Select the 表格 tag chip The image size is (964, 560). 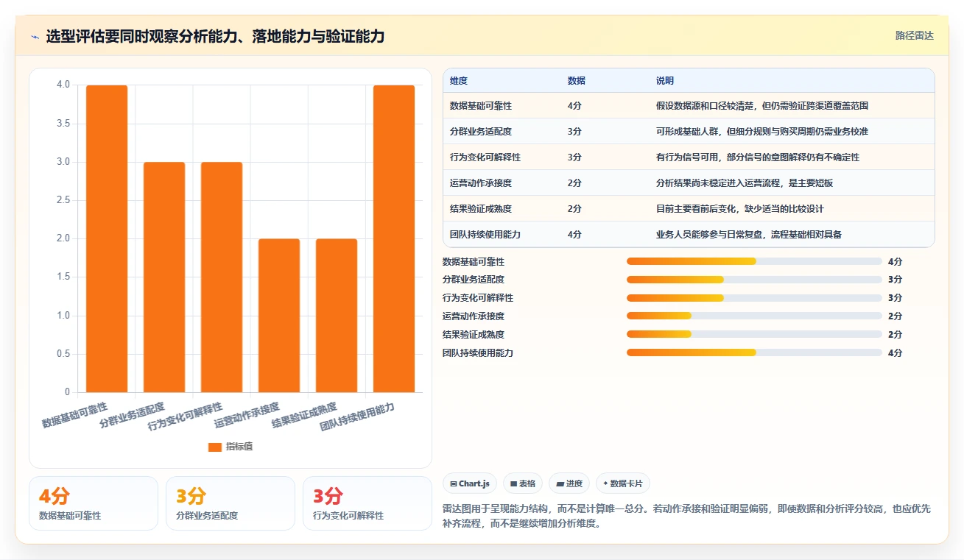523,483
